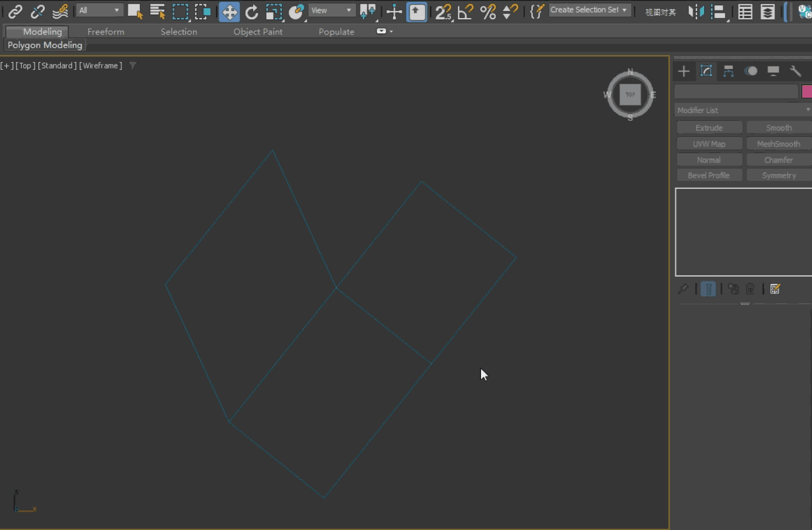812x530 pixels.
Task: Click the ViewCube compass N label
Action: click(630, 72)
